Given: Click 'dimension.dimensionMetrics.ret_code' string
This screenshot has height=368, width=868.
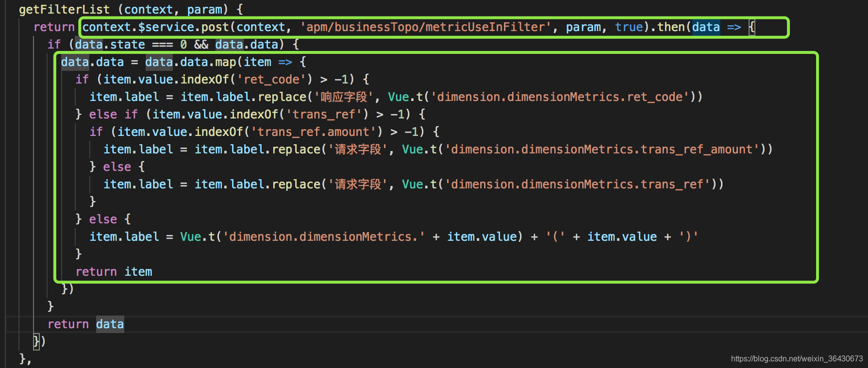Looking at the screenshot, I should [x=559, y=97].
